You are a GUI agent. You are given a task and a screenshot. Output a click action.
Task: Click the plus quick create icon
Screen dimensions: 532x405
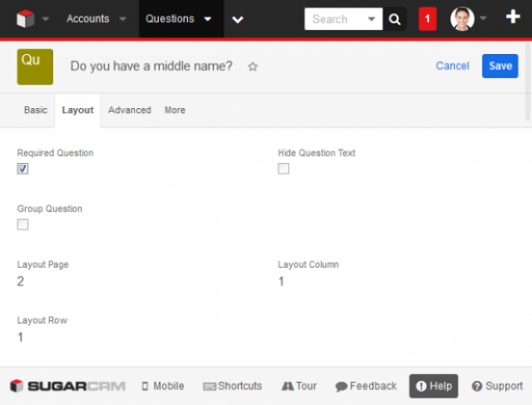[x=512, y=16]
